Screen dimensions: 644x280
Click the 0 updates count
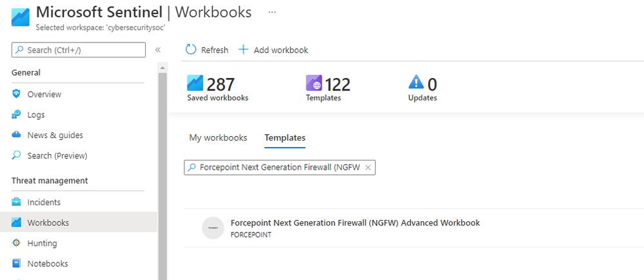[x=433, y=85]
